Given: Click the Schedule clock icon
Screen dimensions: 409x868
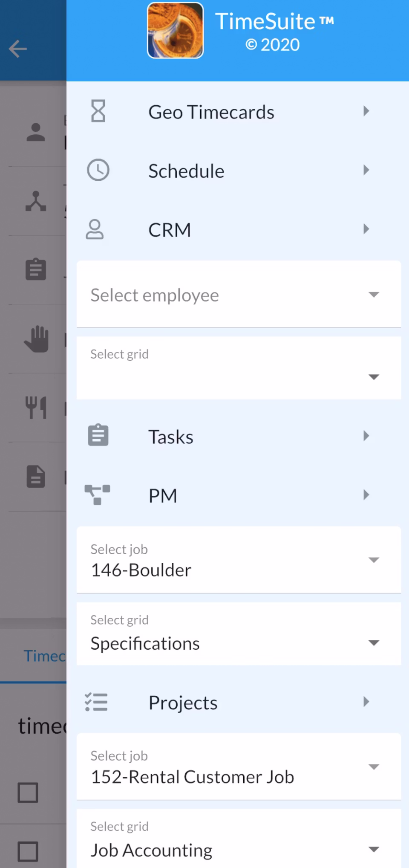Looking at the screenshot, I should (x=98, y=170).
